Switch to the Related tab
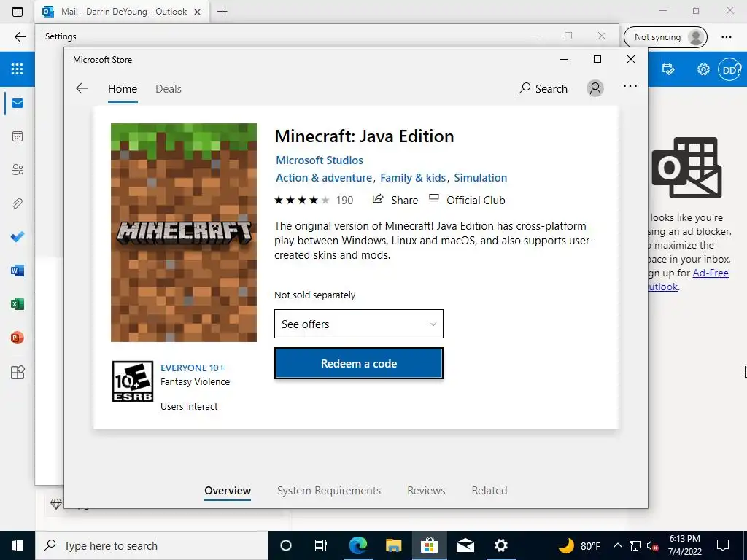The image size is (747, 560). point(489,491)
